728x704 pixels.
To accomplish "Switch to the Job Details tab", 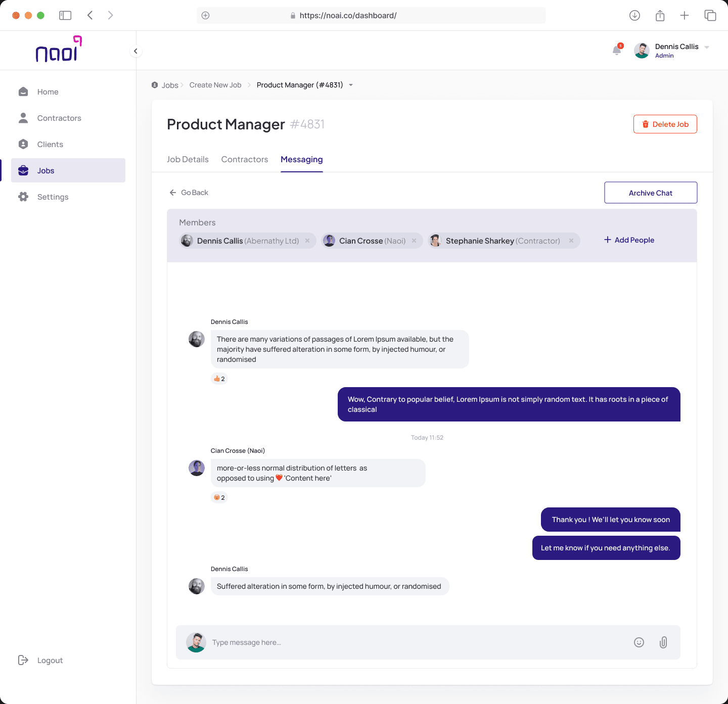I will tap(188, 159).
